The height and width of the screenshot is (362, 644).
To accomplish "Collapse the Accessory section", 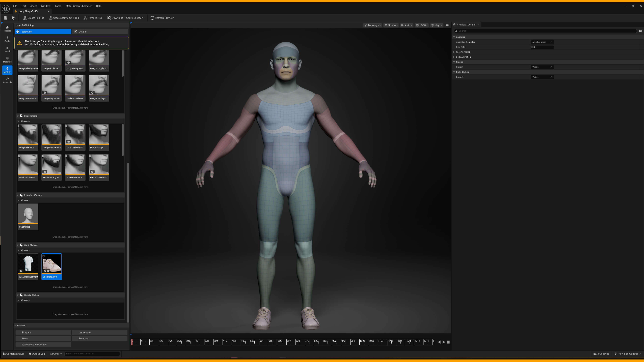I will [15, 325].
